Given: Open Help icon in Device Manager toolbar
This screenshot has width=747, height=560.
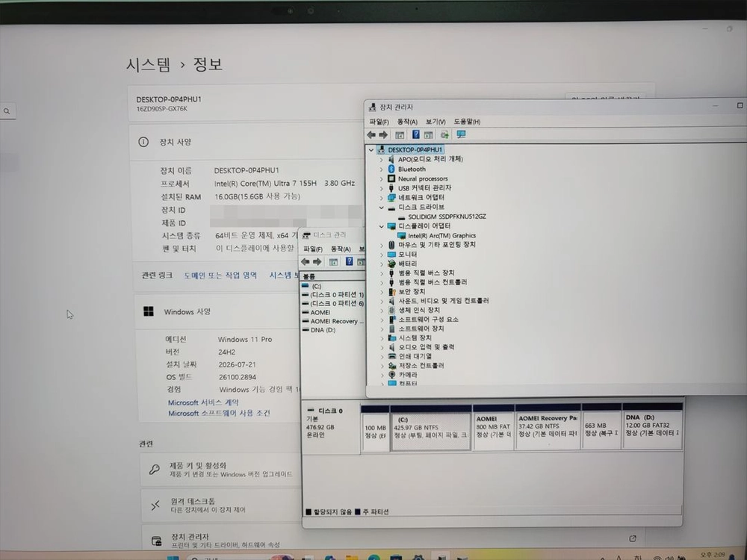Looking at the screenshot, I should pos(416,134).
